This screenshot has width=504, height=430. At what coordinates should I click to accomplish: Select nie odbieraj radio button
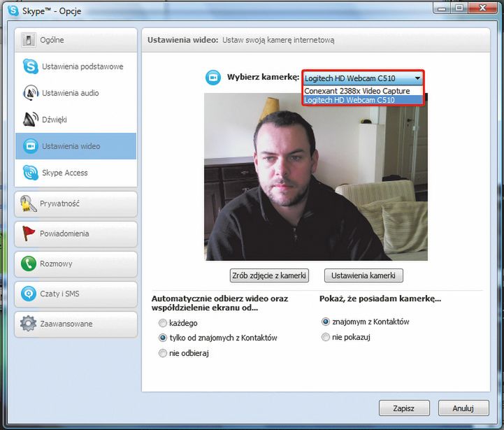(163, 353)
